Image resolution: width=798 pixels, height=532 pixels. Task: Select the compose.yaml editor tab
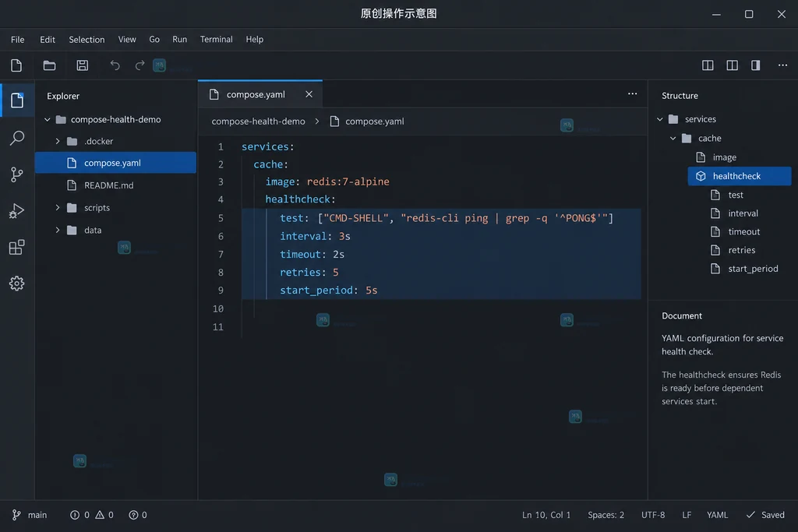[x=260, y=94]
